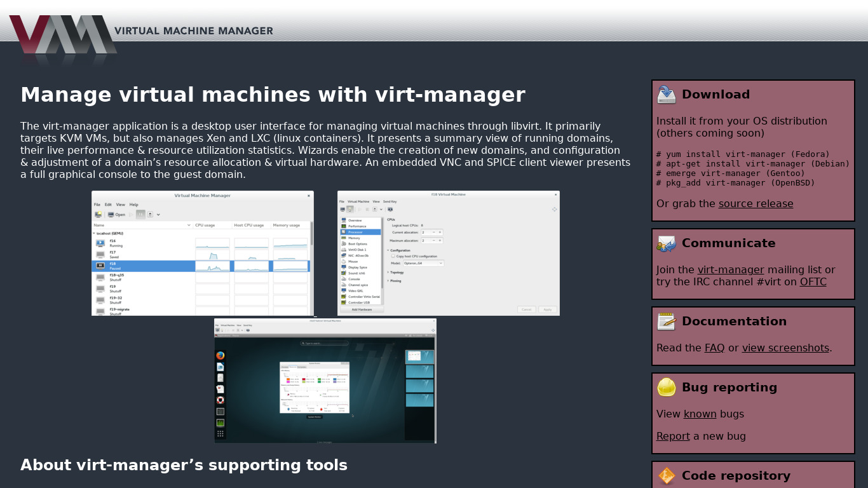Click the 'Documentation' box heading

(x=734, y=322)
